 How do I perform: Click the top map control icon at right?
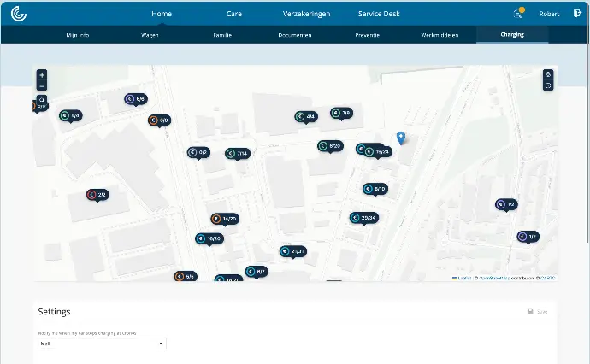[x=548, y=74]
